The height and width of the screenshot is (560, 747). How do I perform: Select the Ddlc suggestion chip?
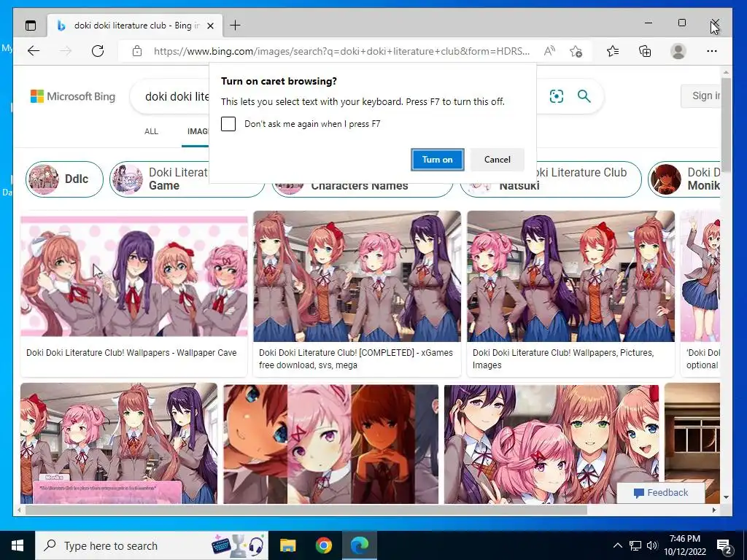click(64, 179)
